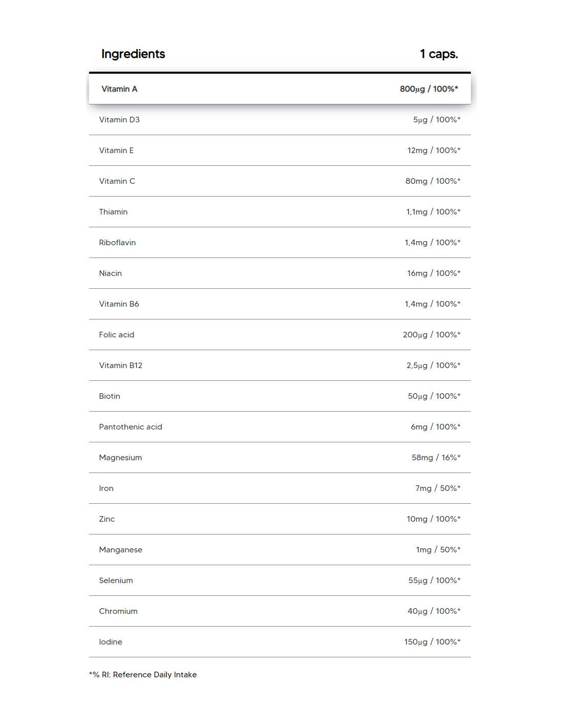
Task: Select the Zinc ingredient label
Action: tap(106, 519)
